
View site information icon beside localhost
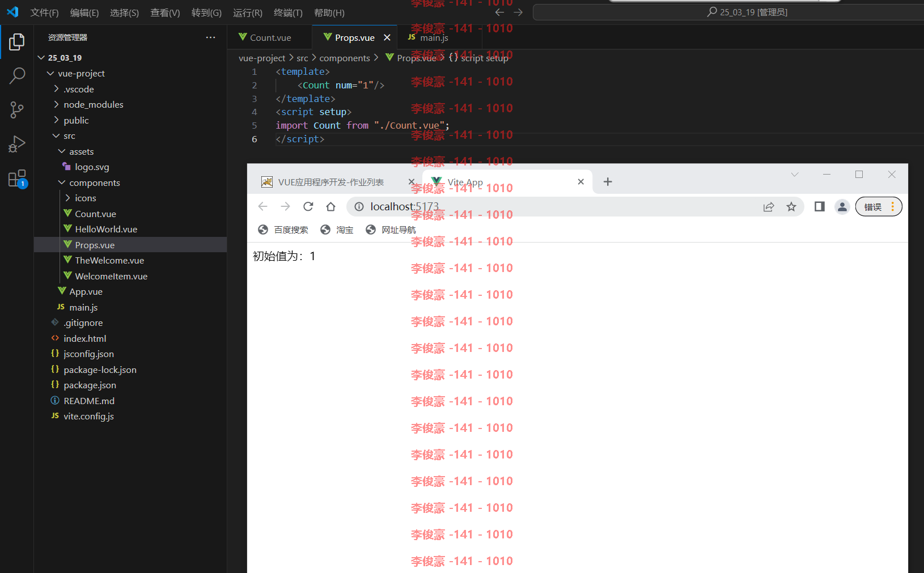pos(359,207)
